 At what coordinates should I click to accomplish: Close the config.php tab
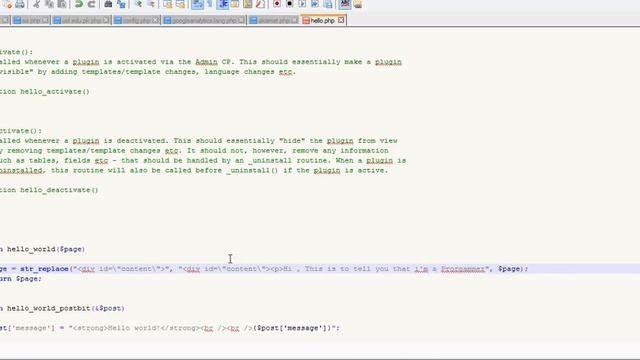156,20
